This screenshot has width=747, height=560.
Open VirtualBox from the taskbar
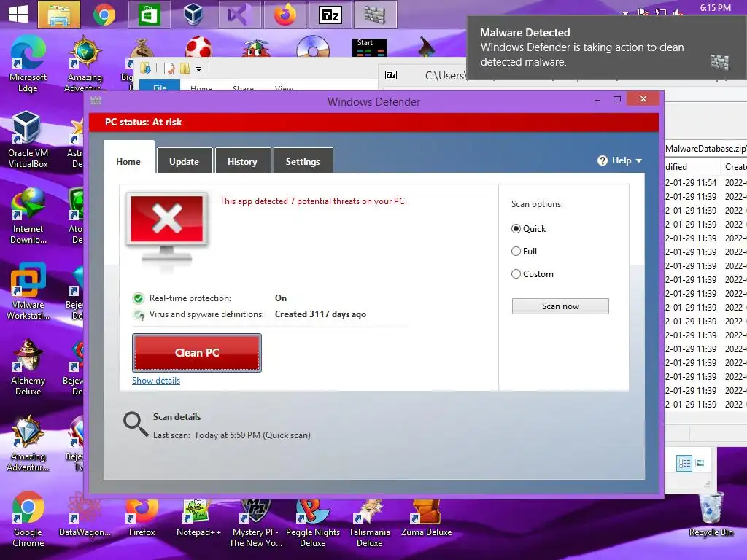coord(193,15)
